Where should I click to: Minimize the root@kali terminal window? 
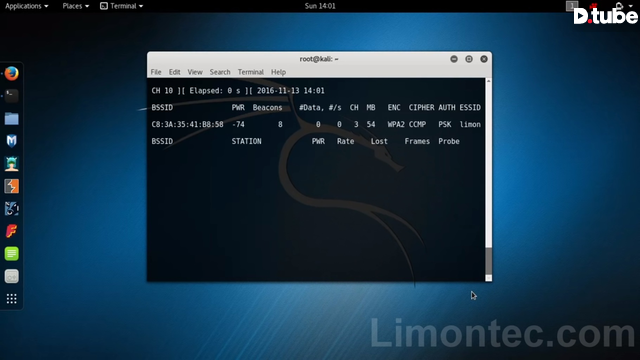454,59
